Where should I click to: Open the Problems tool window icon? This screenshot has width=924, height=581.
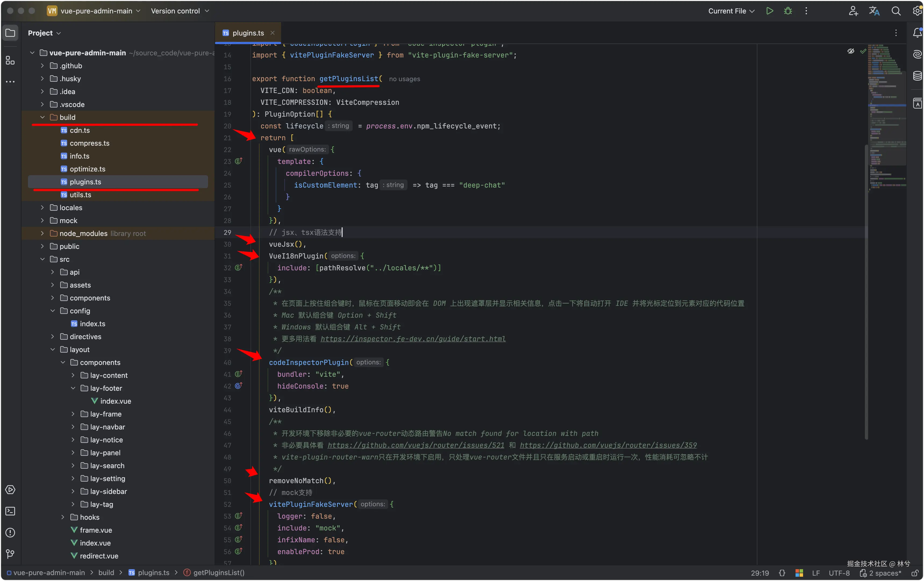click(x=10, y=533)
